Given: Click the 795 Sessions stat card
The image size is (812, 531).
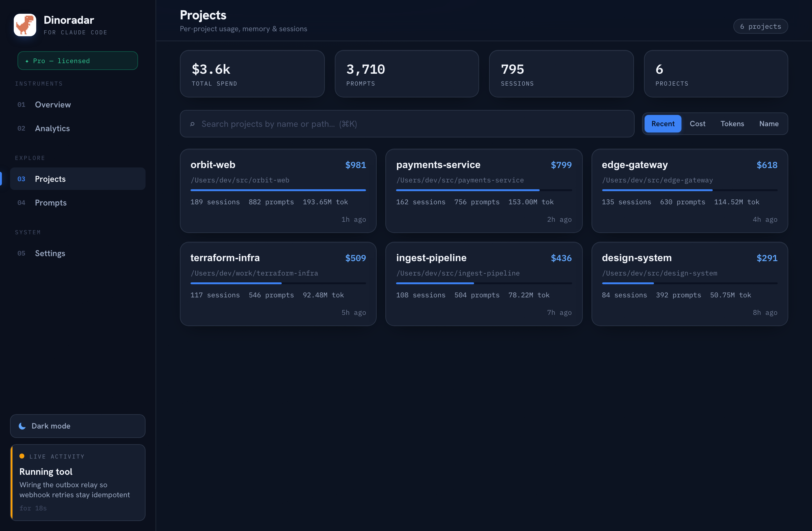Looking at the screenshot, I should click(561, 74).
